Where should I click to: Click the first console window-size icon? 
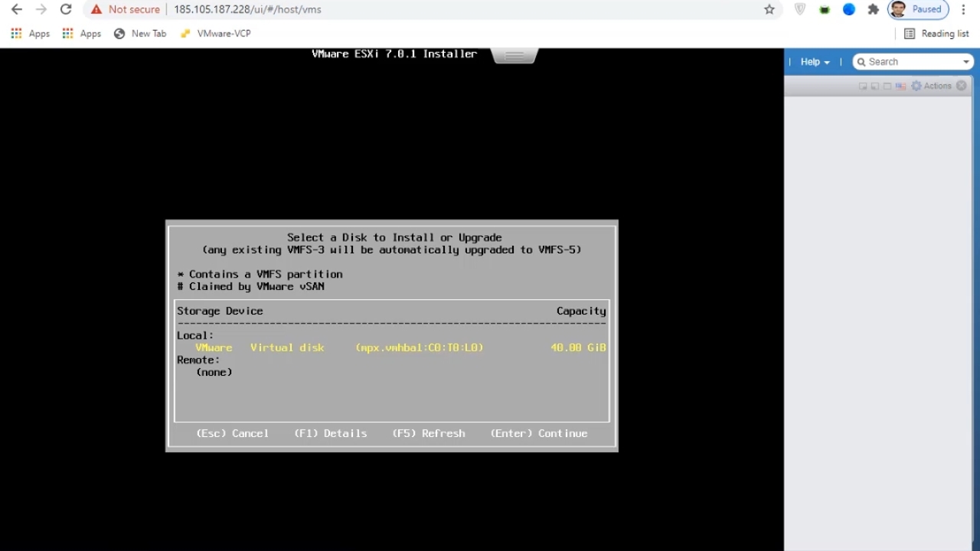click(863, 86)
